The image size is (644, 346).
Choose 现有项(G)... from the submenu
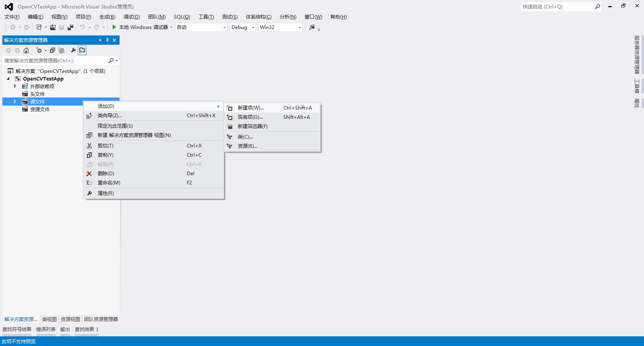click(x=272, y=117)
